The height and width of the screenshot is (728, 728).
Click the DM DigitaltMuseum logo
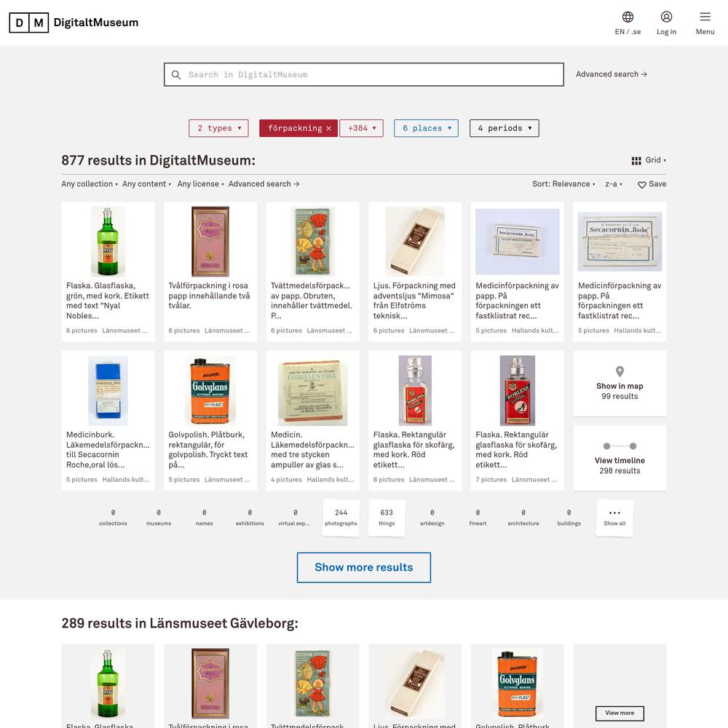pos(74,23)
